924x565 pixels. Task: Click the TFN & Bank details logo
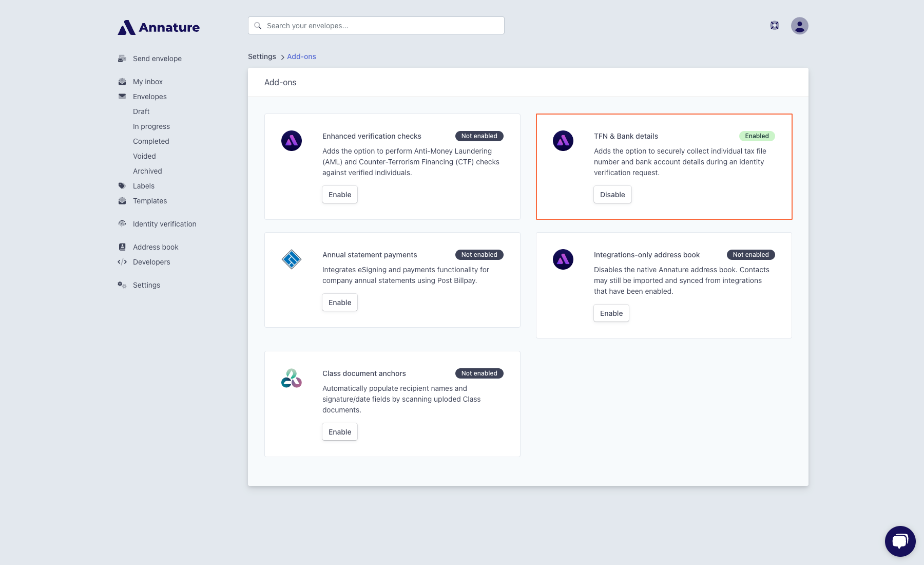(x=563, y=141)
